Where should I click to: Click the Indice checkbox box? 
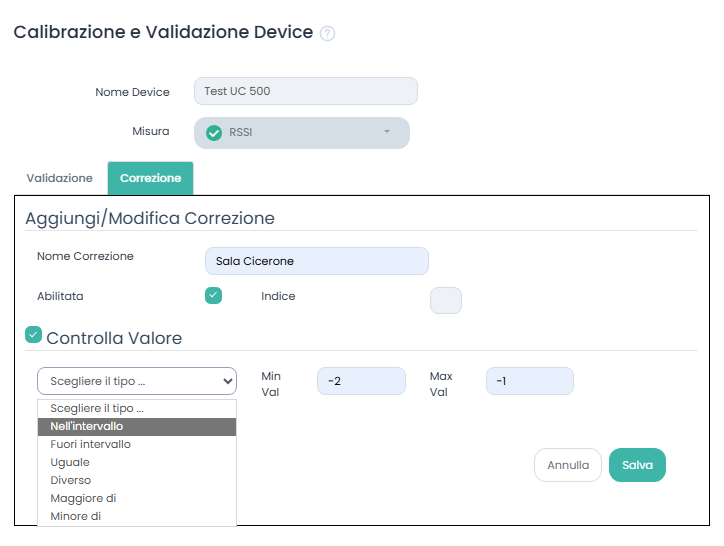[445, 300]
